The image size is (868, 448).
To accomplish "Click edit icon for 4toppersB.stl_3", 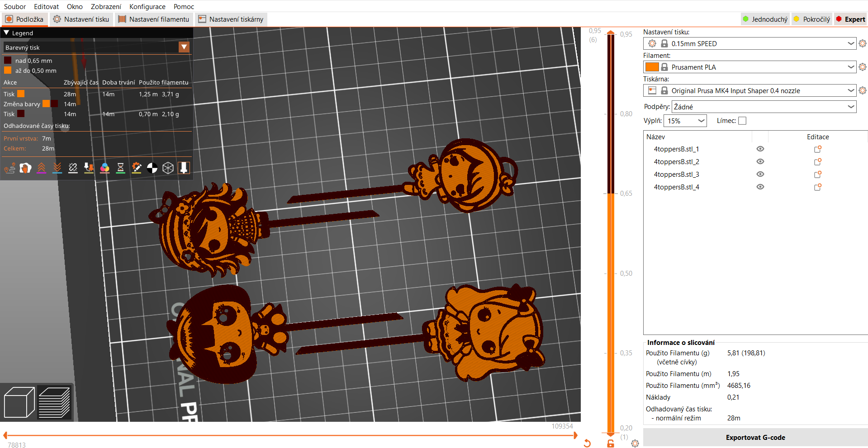I will tap(818, 174).
